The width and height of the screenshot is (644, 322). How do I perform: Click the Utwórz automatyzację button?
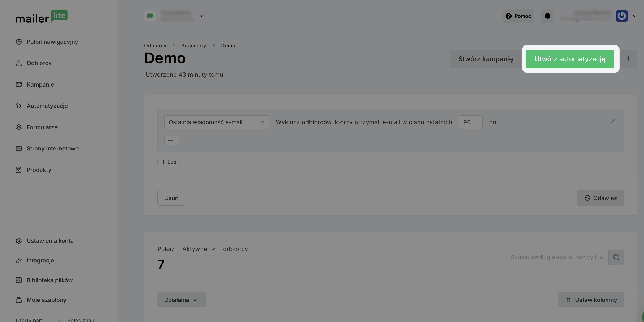point(570,59)
